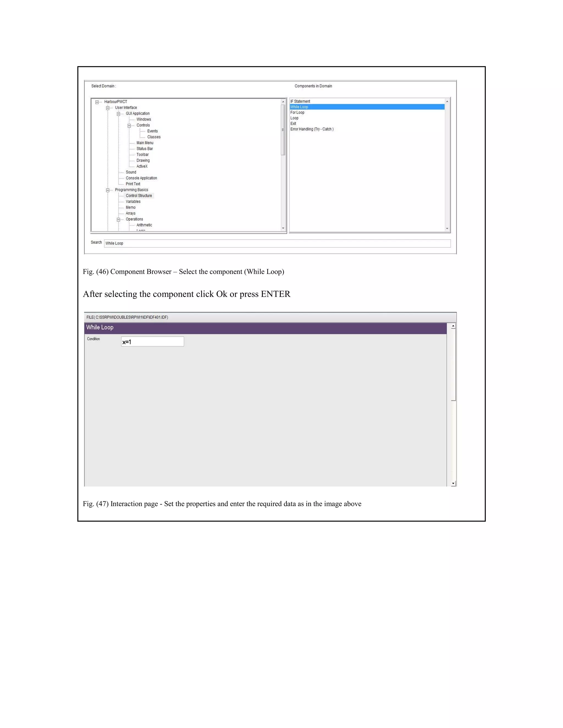This screenshot has width=563, height=728.
Task: Select Variables tree item
Action: coord(133,202)
